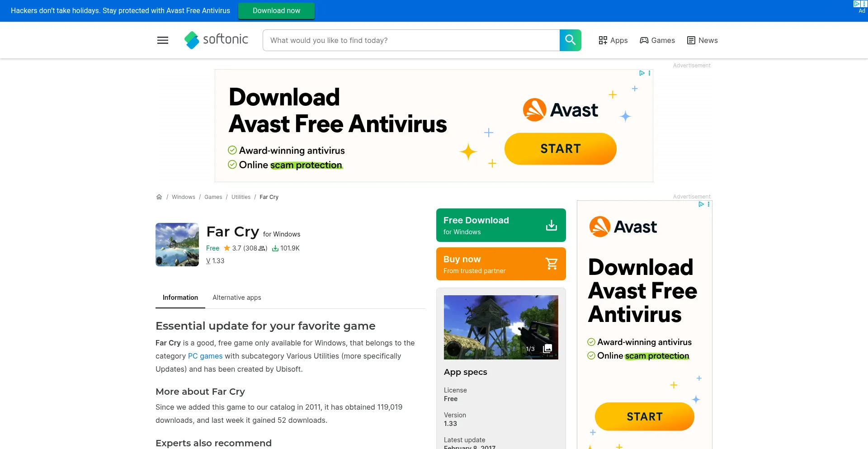Open the screenshot gallery icon
868x449 pixels.
[x=547, y=349]
